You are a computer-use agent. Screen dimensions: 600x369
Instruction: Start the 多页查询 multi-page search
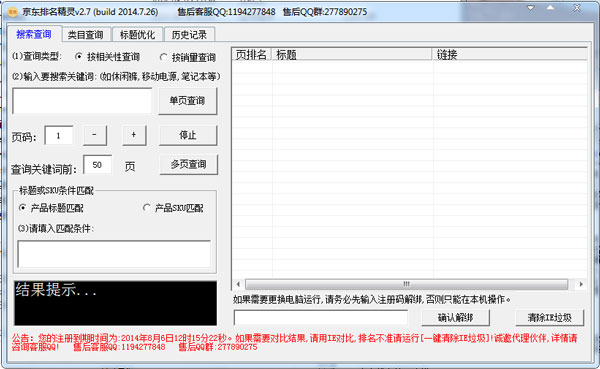pos(189,165)
